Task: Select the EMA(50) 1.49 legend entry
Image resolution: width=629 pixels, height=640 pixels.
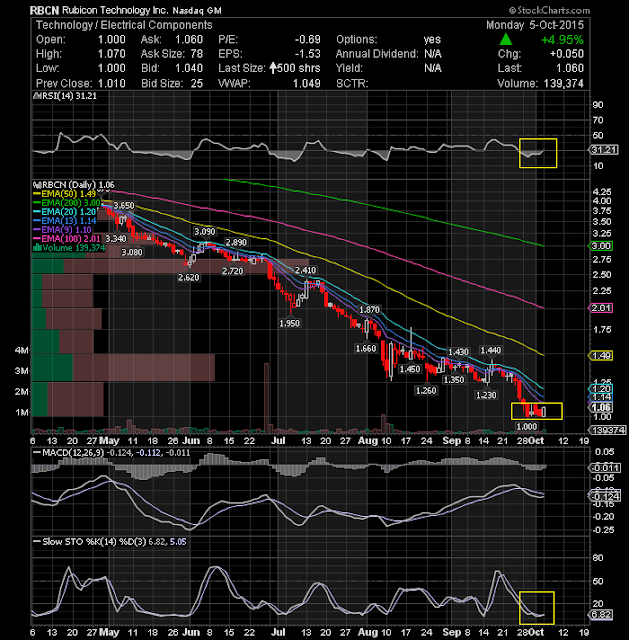Action: point(64,194)
